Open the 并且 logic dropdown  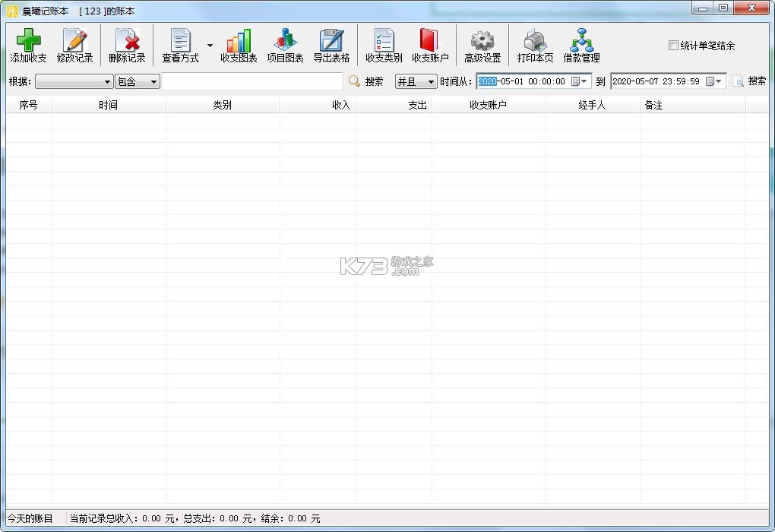416,81
